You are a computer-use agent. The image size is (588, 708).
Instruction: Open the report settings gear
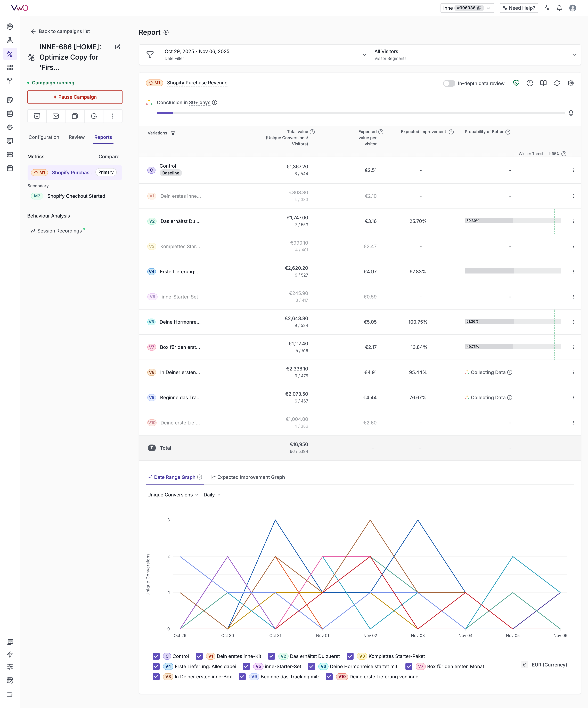[x=570, y=83]
